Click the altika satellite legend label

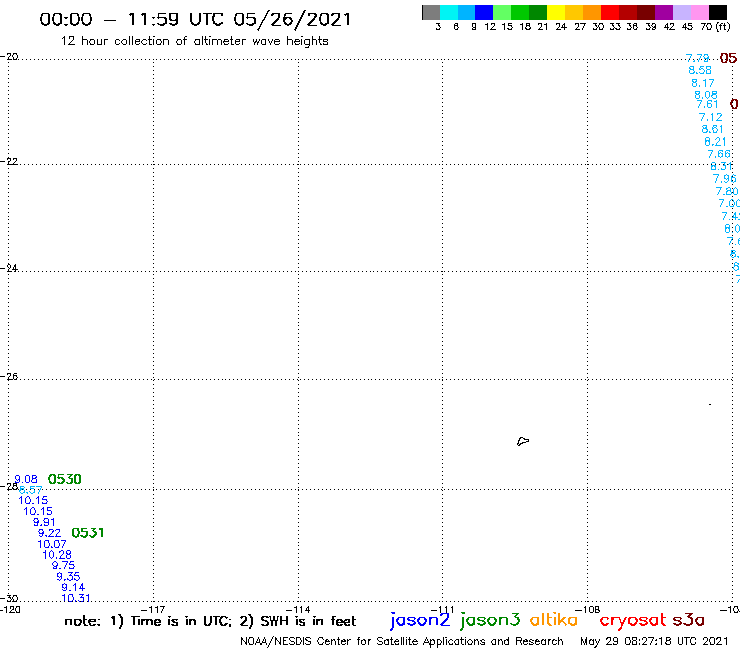[554, 620]
